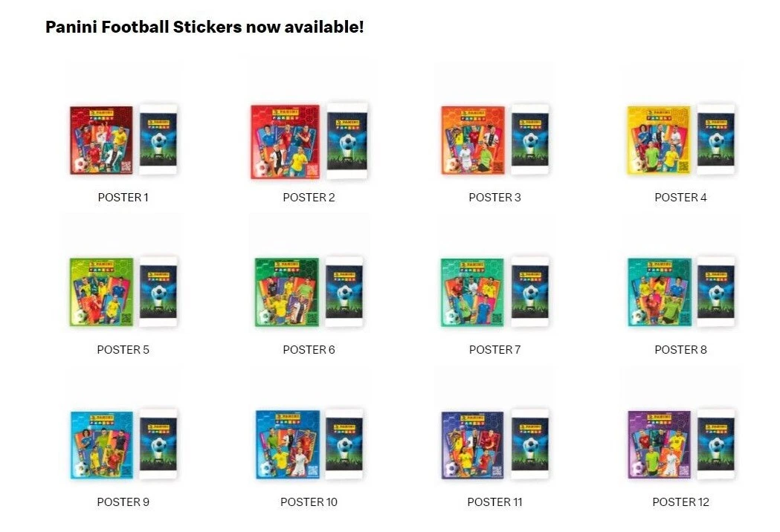Click the POSTER 3 orange sticker image

coord(494,140)
